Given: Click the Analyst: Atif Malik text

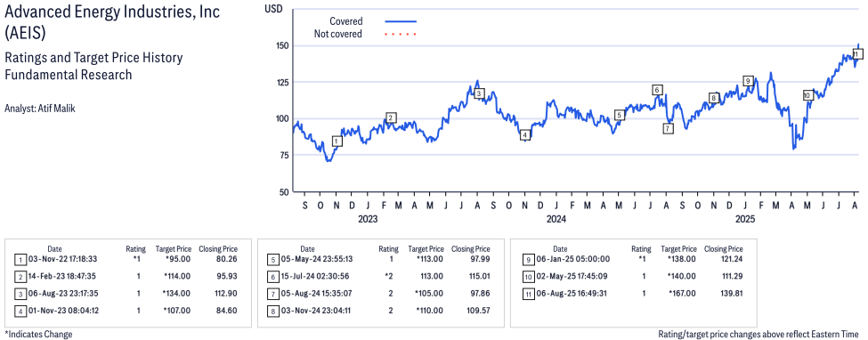Looking at the screenshot, I should (x=39, y=109).
